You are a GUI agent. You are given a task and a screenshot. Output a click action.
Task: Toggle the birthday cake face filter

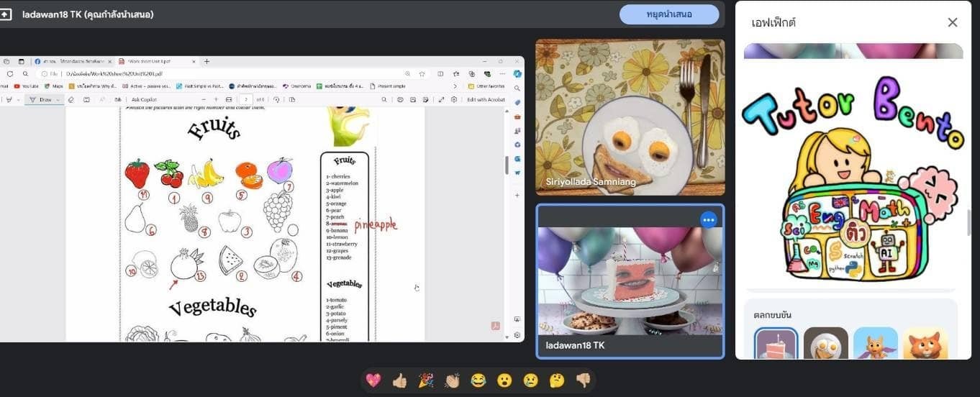coord(776,345)
